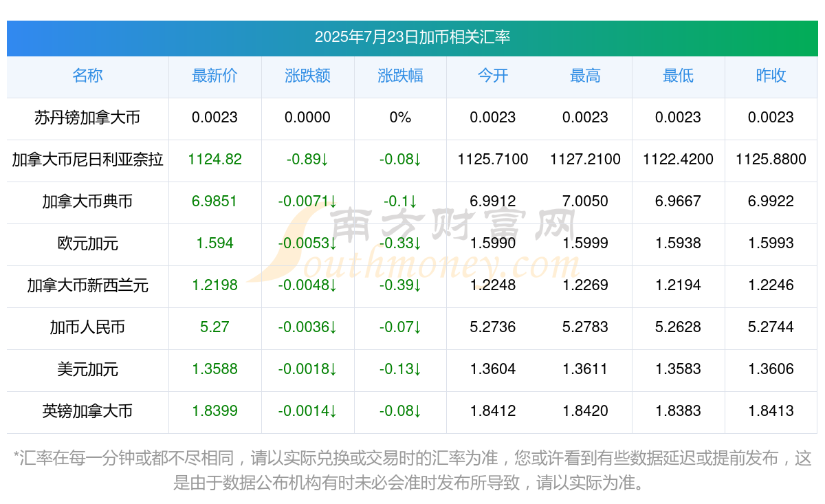The height and width of the screenshot is (504, 825).
Task: Click opening value 1.5990
Action: tap(493, 243)
